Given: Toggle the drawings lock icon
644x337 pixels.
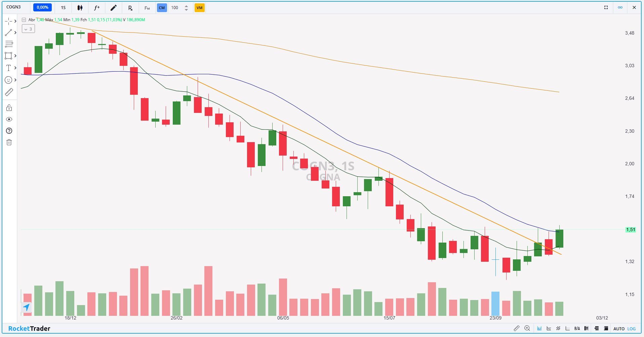Looking at the screenshot, I should click(x=9, y=108).
